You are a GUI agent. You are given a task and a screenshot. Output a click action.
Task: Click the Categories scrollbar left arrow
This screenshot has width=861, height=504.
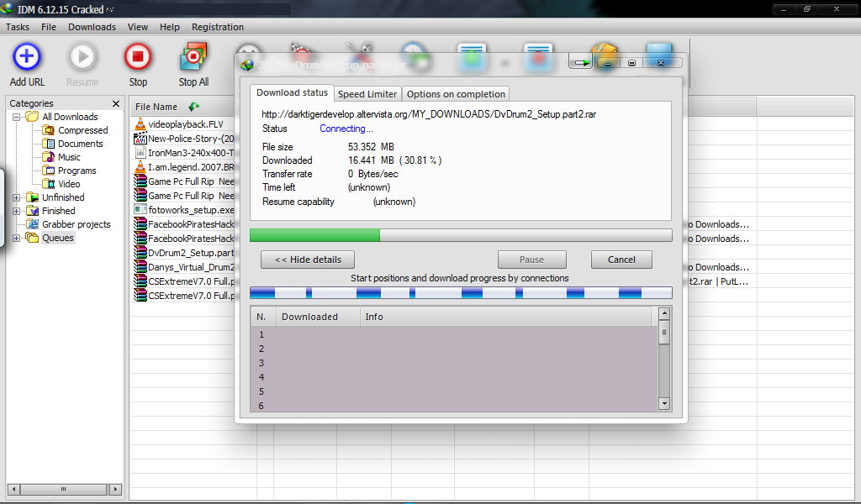point(14,489)
